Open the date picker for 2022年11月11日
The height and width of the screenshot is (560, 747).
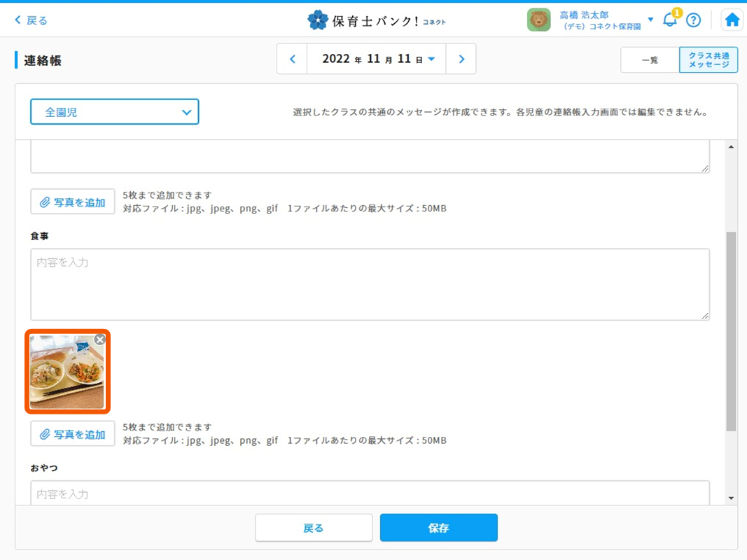click(x=378, y=59)
